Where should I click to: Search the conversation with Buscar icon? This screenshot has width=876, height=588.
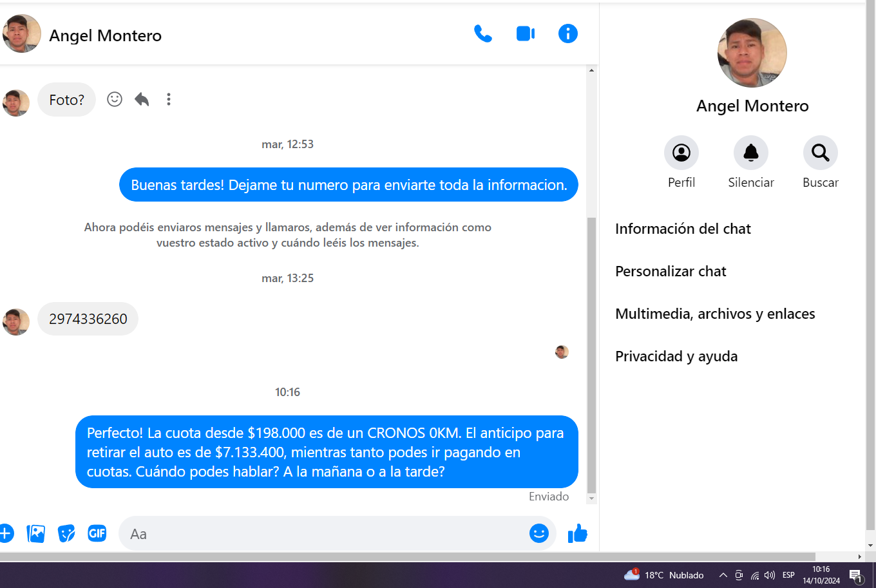[x=820, y=153]
